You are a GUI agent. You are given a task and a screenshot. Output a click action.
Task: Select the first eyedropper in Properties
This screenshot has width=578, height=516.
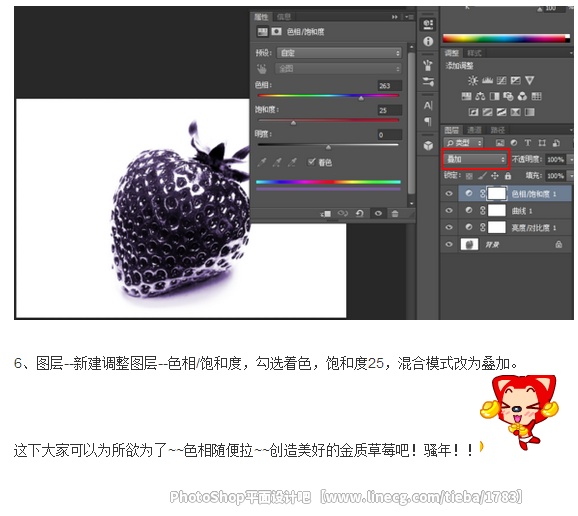pyautogui.click(x=261, y=162)
